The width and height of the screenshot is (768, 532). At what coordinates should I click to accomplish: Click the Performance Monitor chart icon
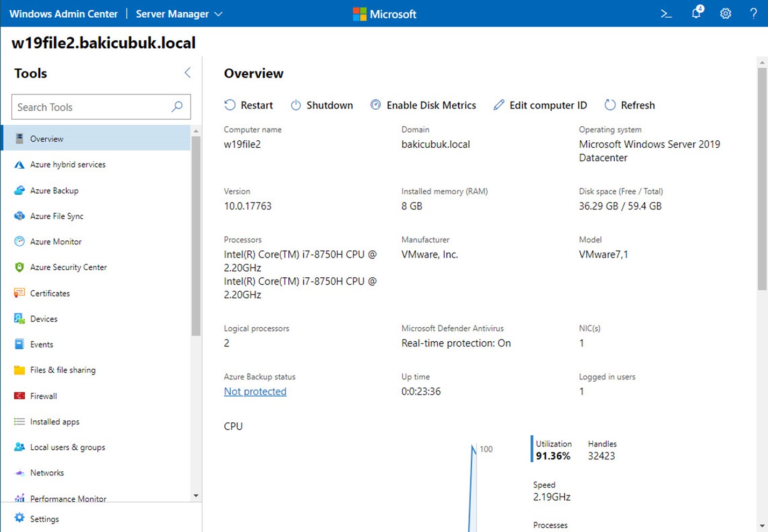[19, 498]
